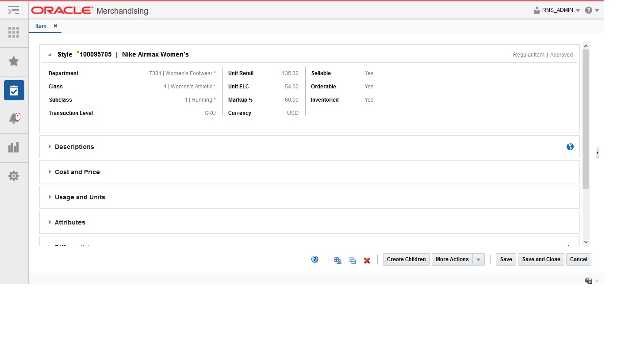Click the Unit ELC value 54.00
644x350 pixels.
click(291, 87)
